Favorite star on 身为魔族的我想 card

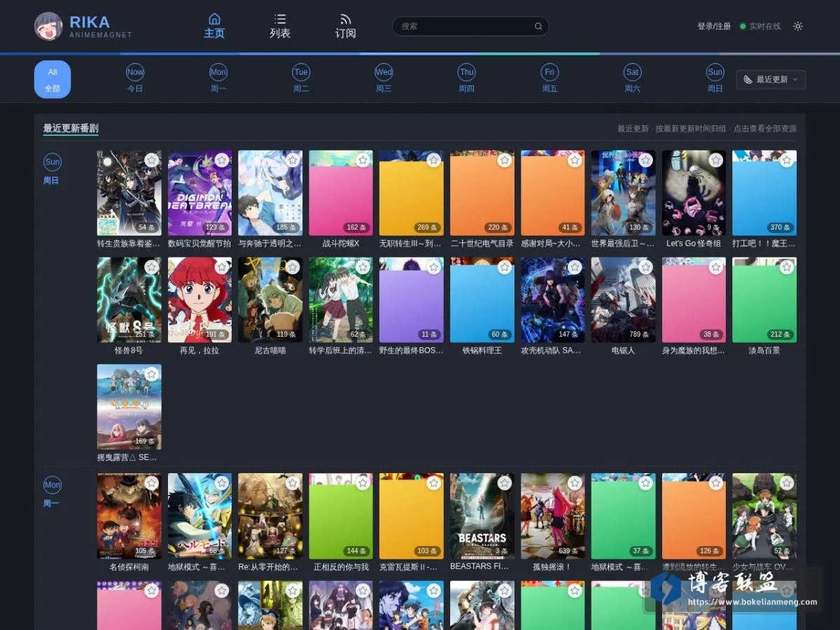[x=716, y=267]
